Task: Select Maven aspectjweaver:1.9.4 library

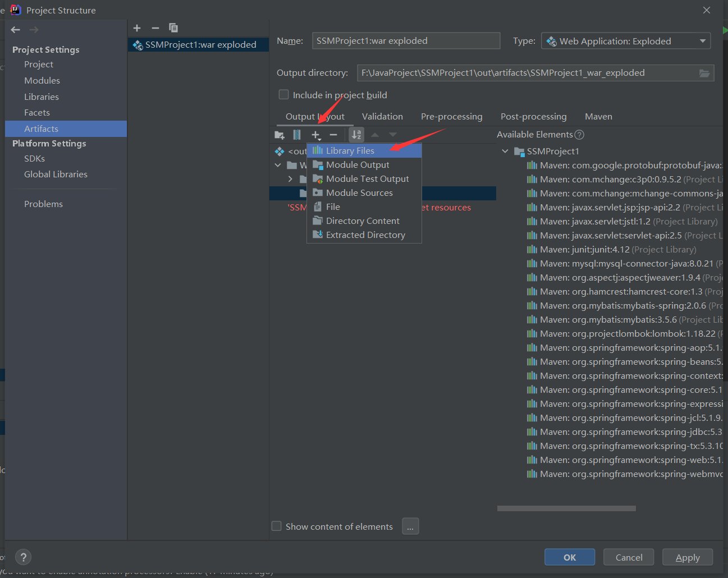Action: [x=624, y=277]
